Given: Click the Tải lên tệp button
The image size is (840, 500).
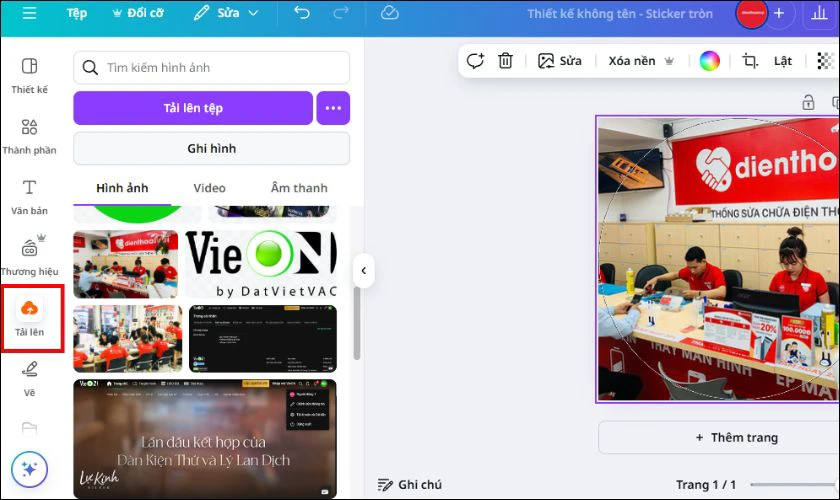Looking at the screenshot, I should 193,108.
